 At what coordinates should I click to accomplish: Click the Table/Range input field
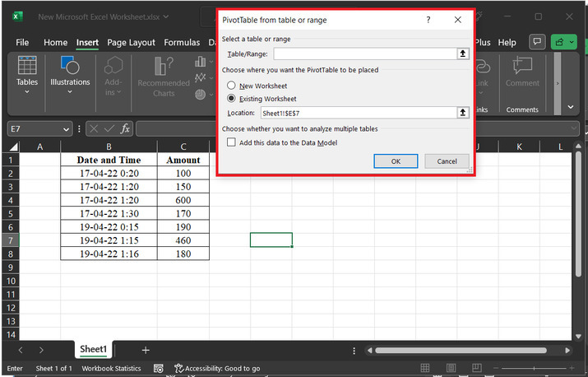[358, 54]
